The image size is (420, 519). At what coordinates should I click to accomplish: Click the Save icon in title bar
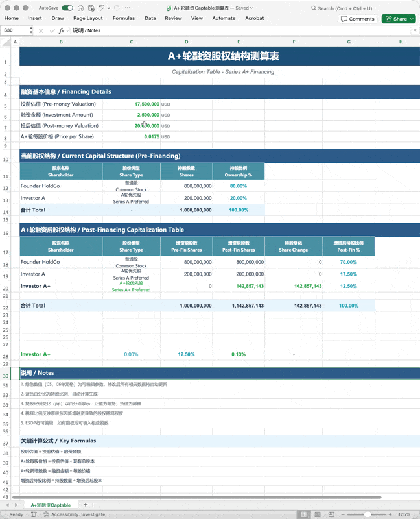[x=91, y=8]
